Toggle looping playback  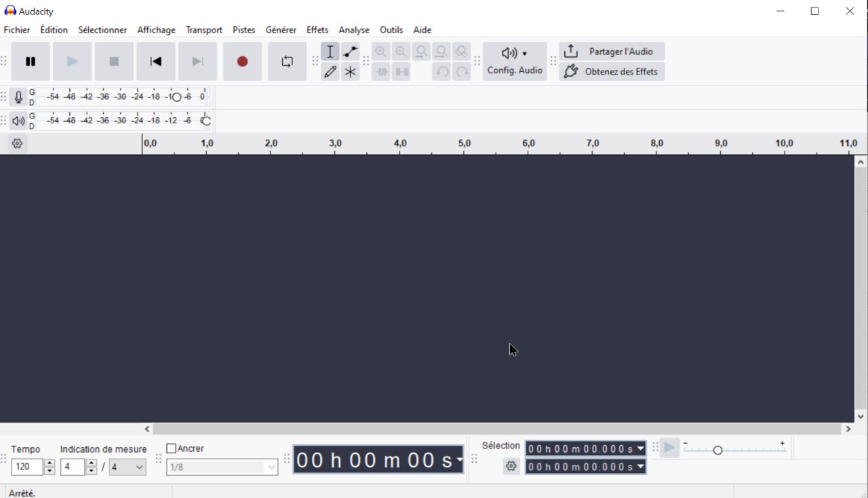287,61
